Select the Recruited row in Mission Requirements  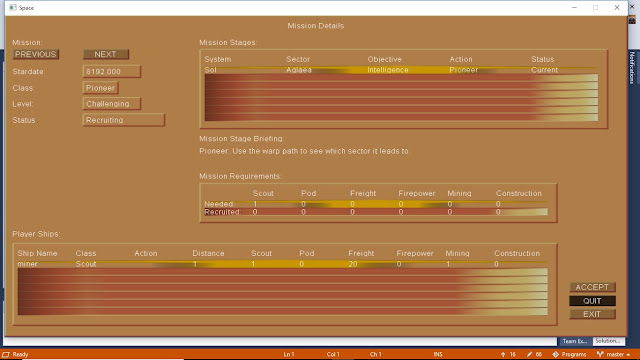pyautogui.click(x=376, y=212)
